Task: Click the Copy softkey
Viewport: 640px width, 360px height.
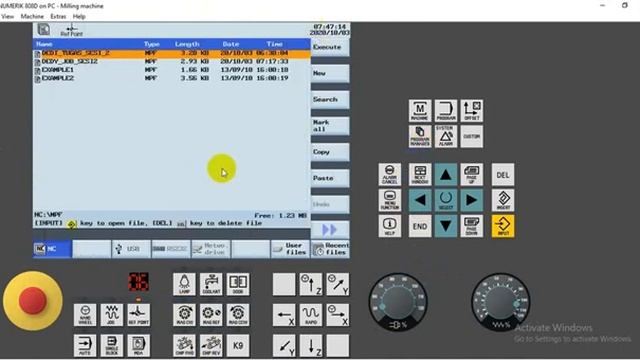Action: (330, 152)
